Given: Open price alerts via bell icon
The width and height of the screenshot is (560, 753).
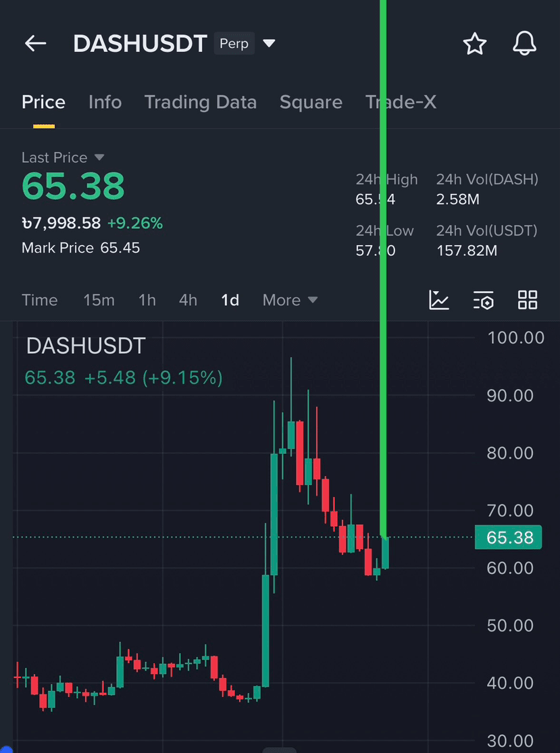Looking at the screenshot, I should tap(524, 44).
